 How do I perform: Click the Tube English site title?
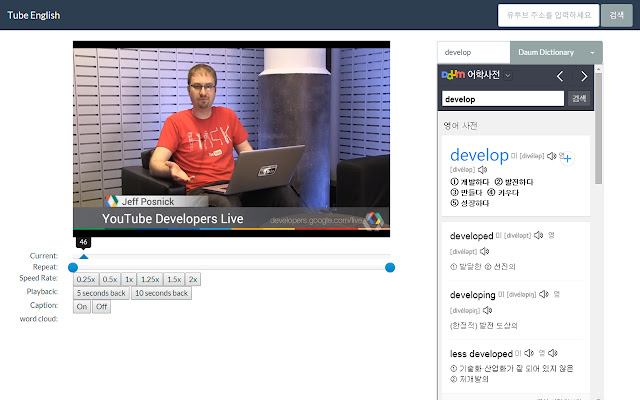tap(33, 15)
